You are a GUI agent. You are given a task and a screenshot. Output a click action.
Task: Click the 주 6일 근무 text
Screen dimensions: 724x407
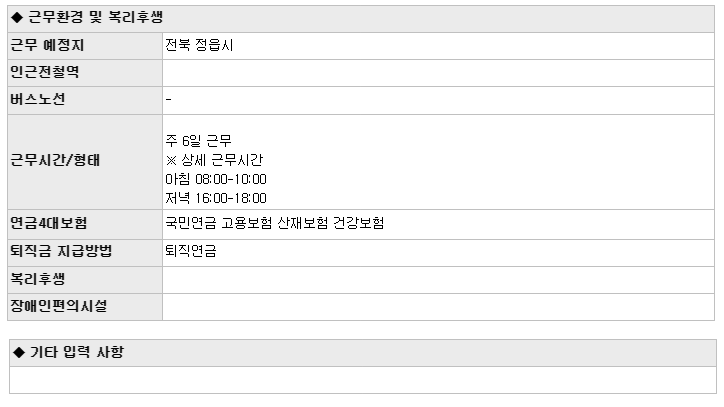[x=199, y=141]
